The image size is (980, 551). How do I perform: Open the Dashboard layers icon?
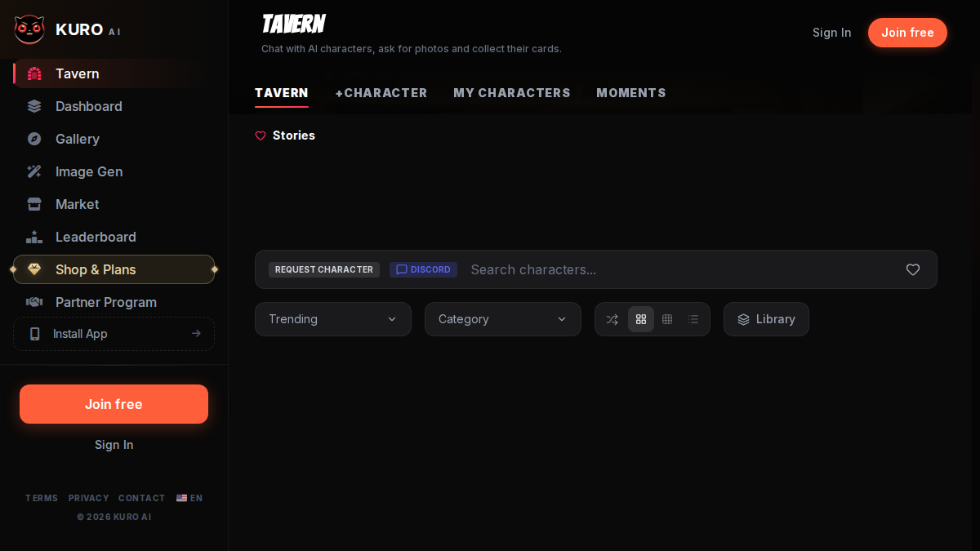[x=34, y=106]
